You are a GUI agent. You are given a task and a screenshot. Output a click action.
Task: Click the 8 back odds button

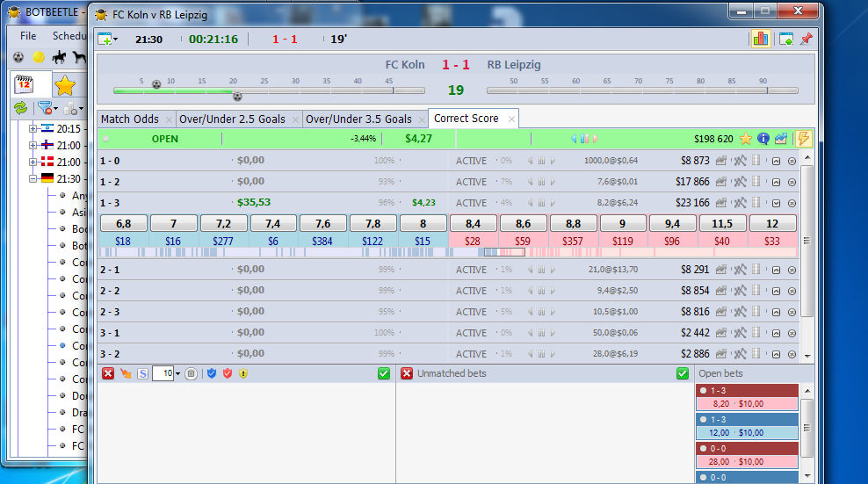[423, 224]
